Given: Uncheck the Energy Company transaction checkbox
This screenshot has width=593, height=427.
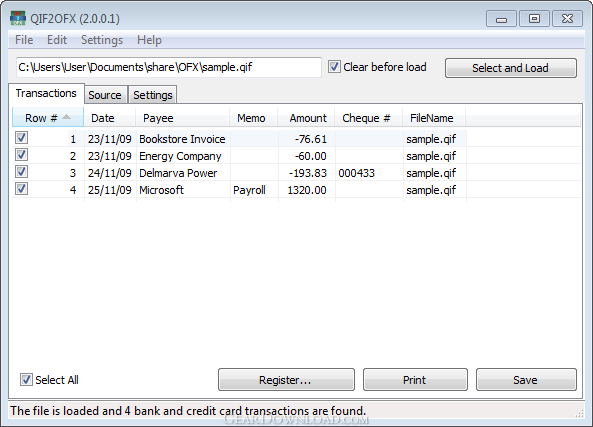Looking at the screenshot, I should coord(22,154).
